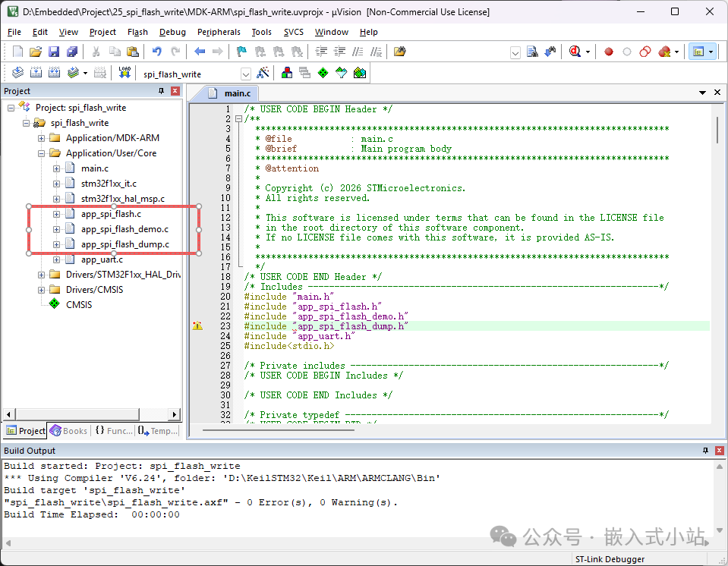Open the spi_flash_write target dropdown
This screenshot has height=566, width=728.
[x=246, y=74]
